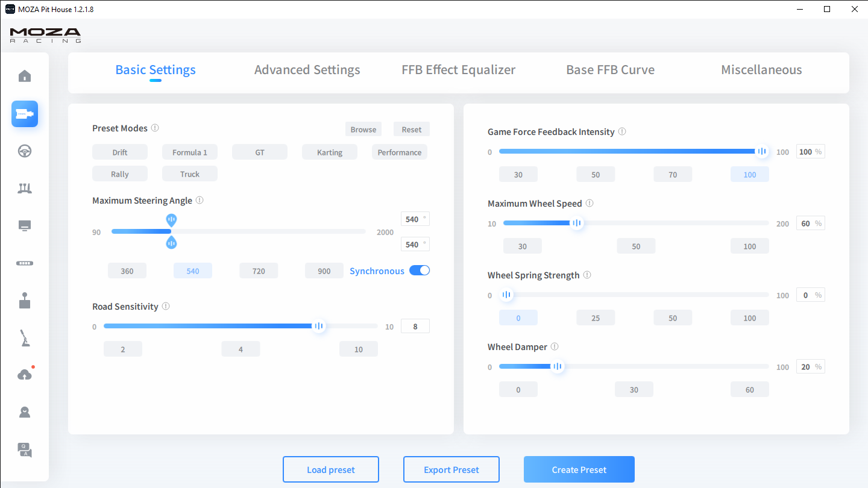Open the Miscellaneous tab
The image size is (868, 488).
[761, 70]
